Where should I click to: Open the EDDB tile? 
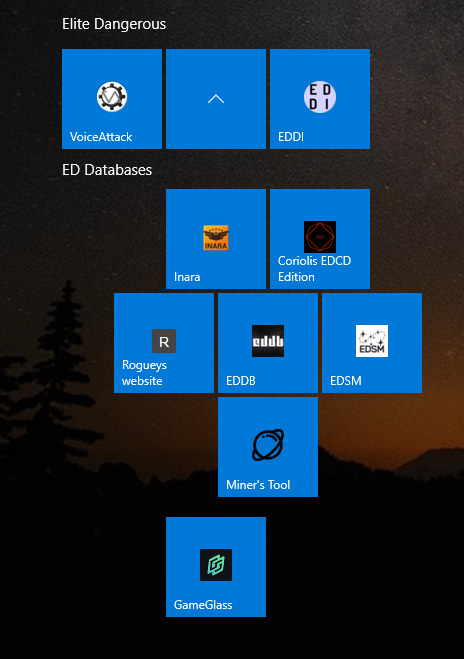pyautogui.click(x=268, y=343)
